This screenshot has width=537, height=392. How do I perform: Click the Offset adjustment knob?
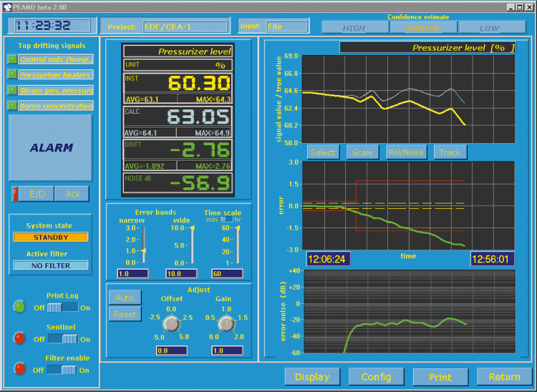[170, 324]
